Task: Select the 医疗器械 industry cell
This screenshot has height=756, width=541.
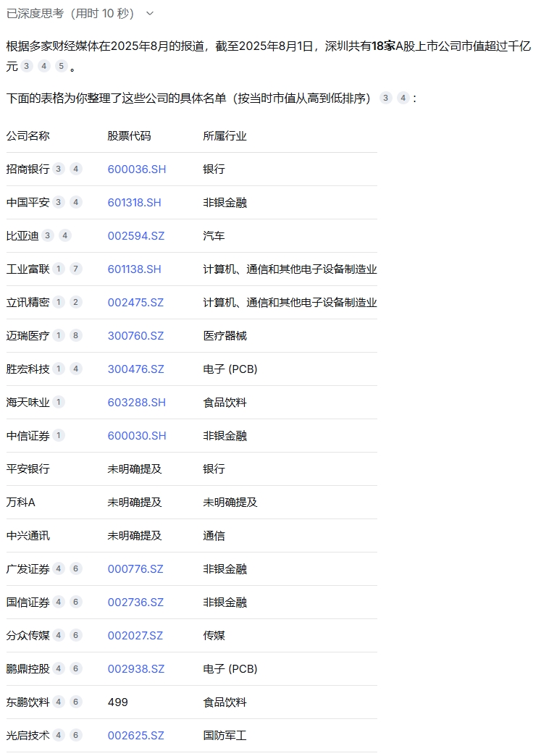Action: click(x=225, y=335)
